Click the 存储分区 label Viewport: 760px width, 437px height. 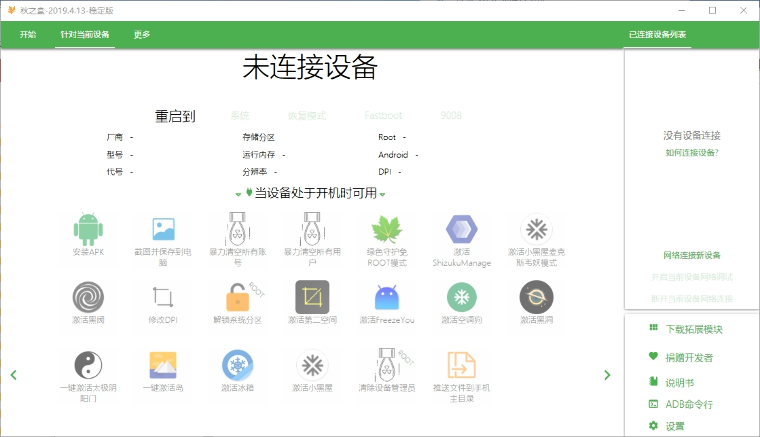pos(258,137)
